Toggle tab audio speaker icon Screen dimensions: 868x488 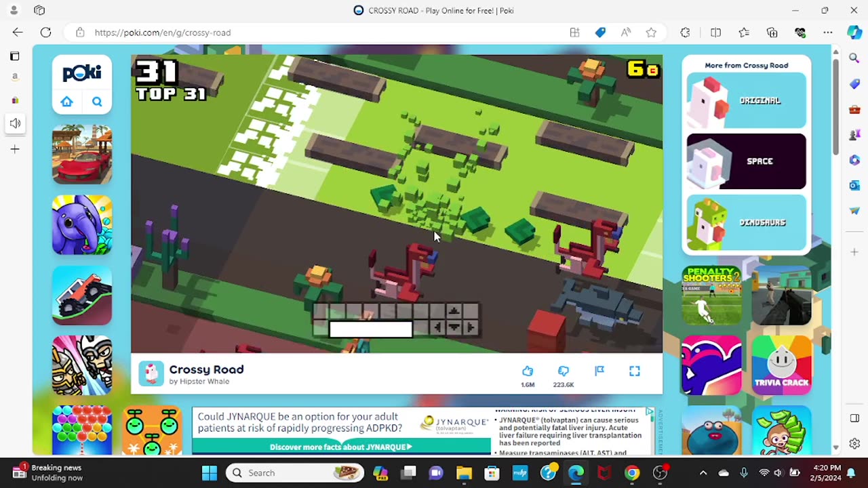(x=15, y=123)
